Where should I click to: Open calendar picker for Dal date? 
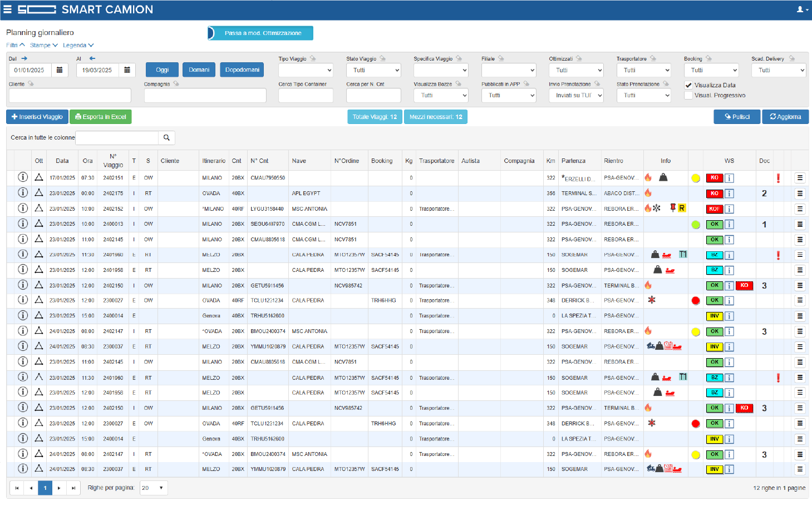pos(60,70)
